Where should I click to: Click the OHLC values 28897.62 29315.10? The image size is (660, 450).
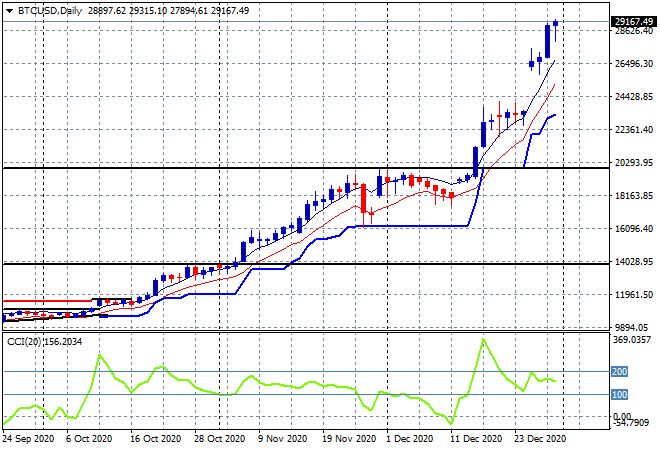click(x=128, y=11)
